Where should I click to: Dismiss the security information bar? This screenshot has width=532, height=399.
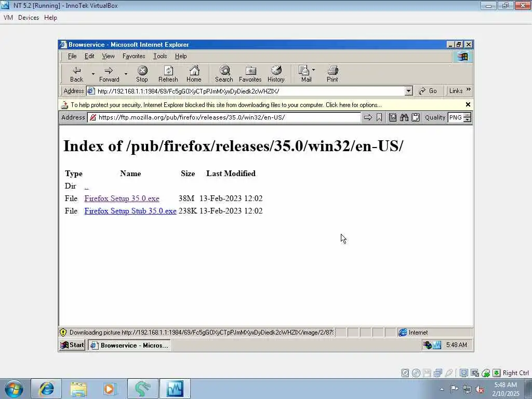[468, 104]
